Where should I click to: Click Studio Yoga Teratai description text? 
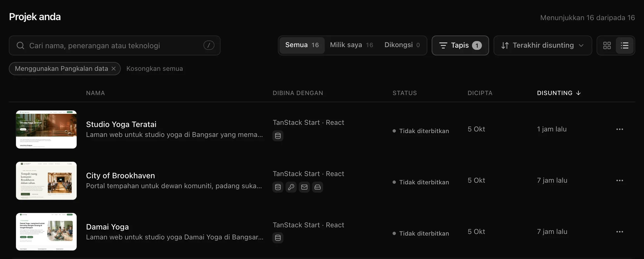pyautogui.click(x=175, y=134)
